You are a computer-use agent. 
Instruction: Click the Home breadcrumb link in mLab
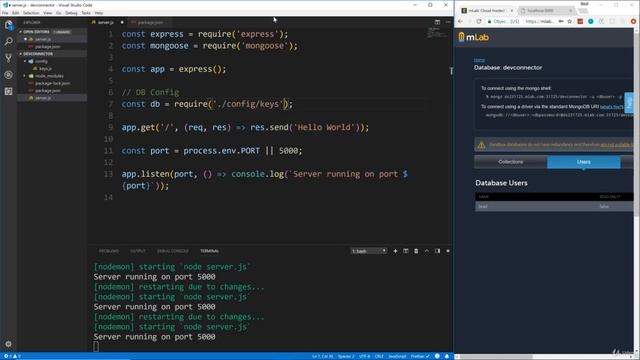pos(479,60)
